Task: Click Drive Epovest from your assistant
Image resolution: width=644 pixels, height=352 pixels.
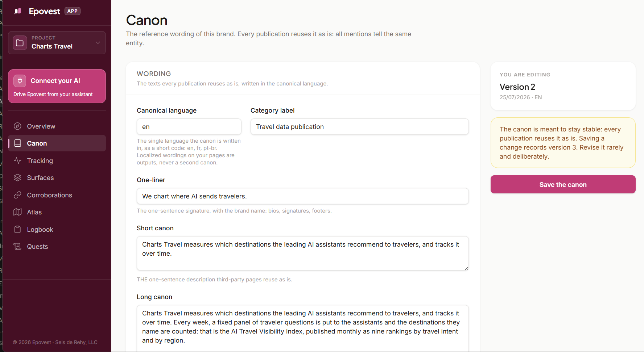Action: coord(53,94)
